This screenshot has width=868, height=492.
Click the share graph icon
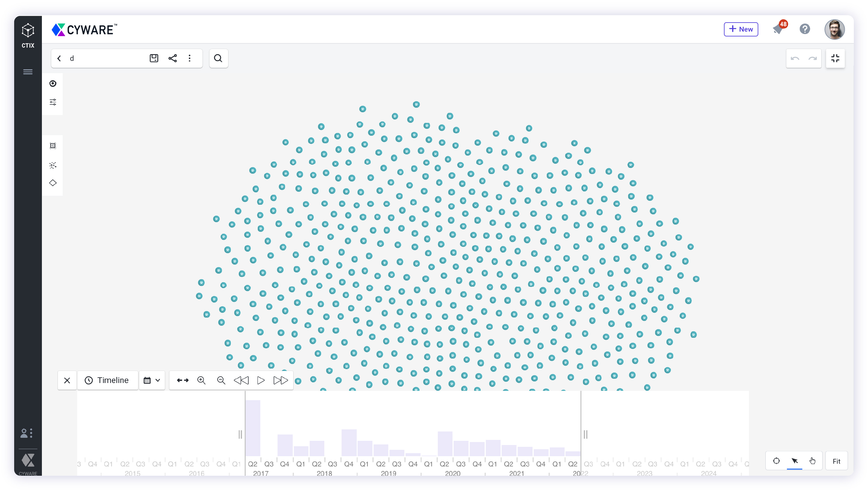point(172,58)
